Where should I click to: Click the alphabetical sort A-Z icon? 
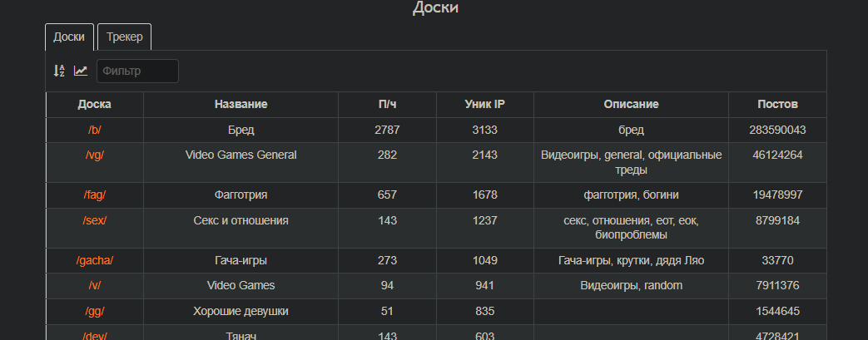tap(59, 71)
